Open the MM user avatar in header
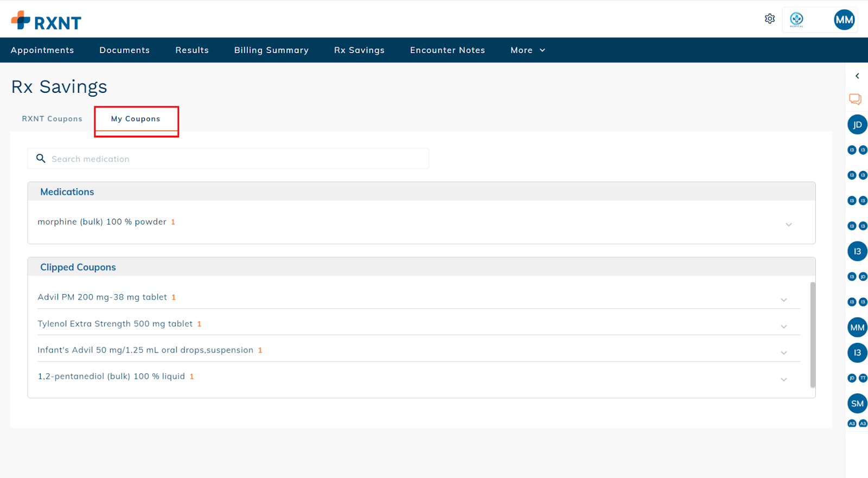 tap(844, 20)
